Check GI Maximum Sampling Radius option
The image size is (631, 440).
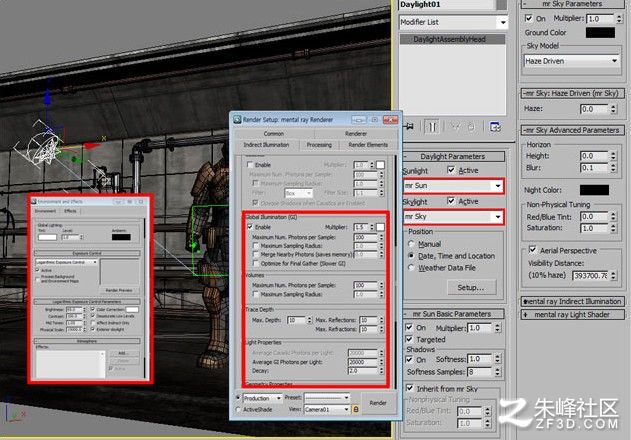pos(256,245)
